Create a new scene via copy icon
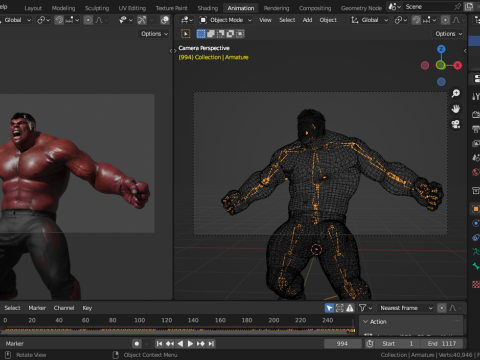 [x=469, y=7]
